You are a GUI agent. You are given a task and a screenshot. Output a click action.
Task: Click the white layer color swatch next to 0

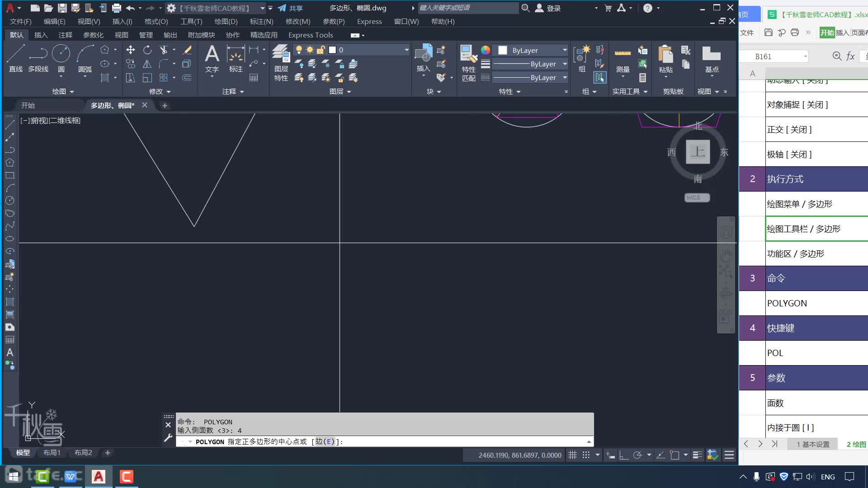pyautogui.click(x=332, y=50)
